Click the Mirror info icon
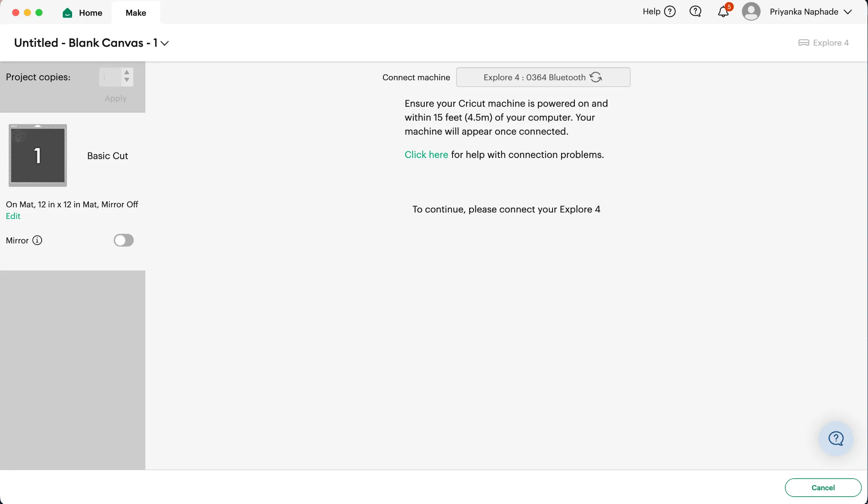Screen dimensions: 868x504 37,240
